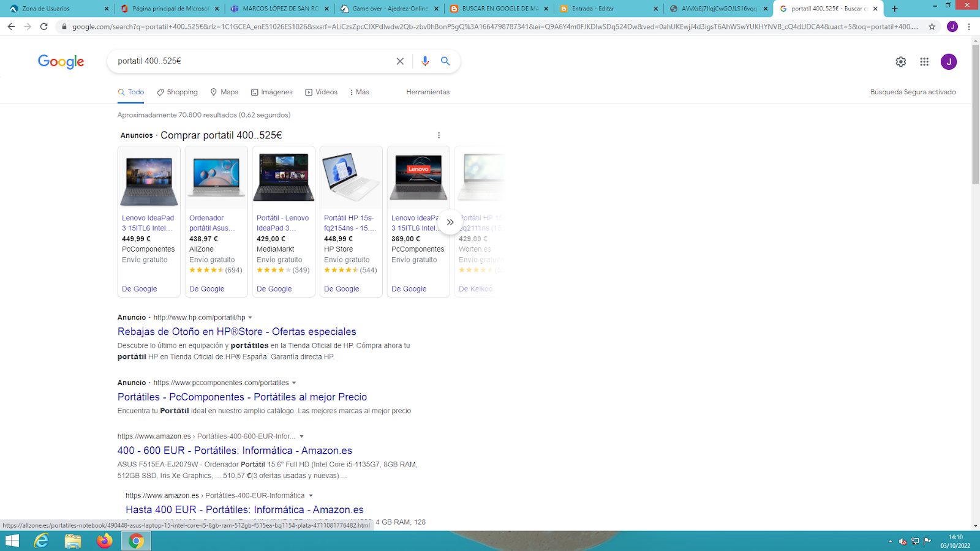The image size is (980, 551).
Task: Open the Chrome three-dot menu
Action: (969, 26)
